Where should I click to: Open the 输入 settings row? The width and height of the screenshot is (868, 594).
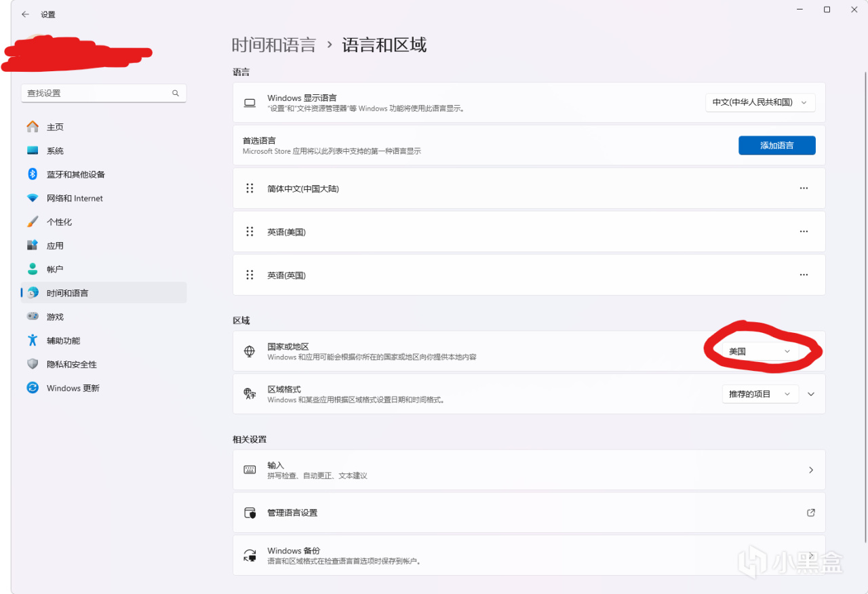tap(529, 470)
